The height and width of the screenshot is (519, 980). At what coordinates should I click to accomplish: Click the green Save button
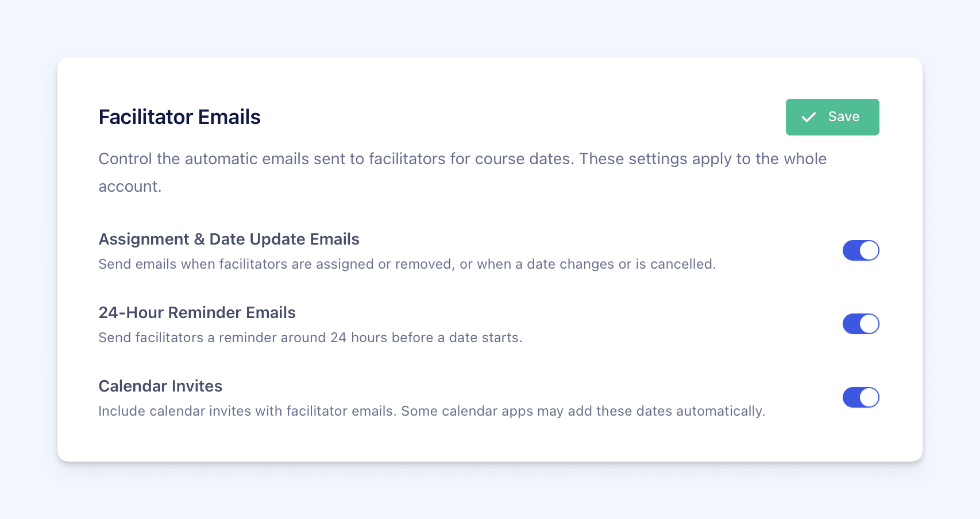832,117
